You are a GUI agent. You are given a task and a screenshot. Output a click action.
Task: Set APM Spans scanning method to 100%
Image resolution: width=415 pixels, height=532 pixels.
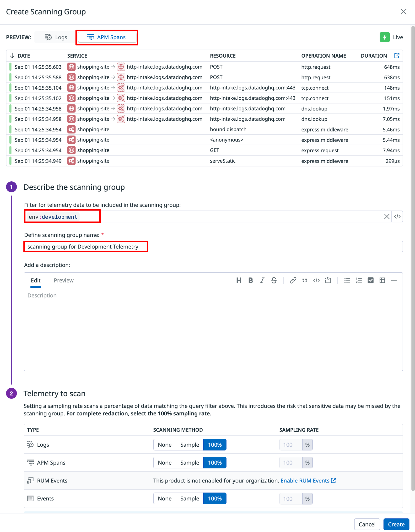[x=215, y=462]
